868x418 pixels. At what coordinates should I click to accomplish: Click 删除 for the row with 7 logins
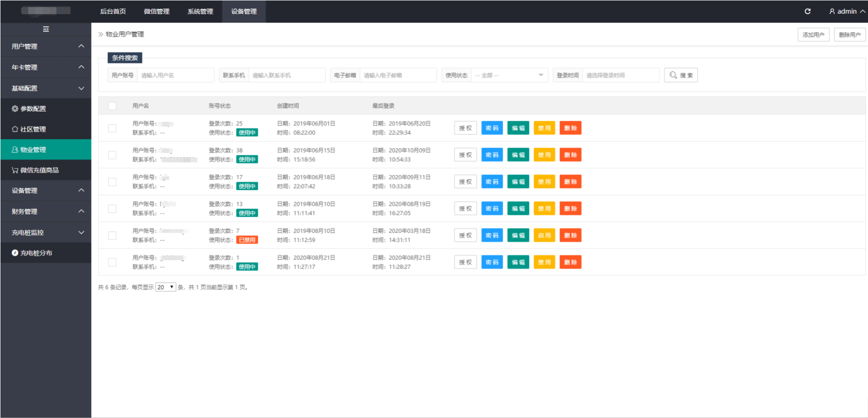point(570,235)
